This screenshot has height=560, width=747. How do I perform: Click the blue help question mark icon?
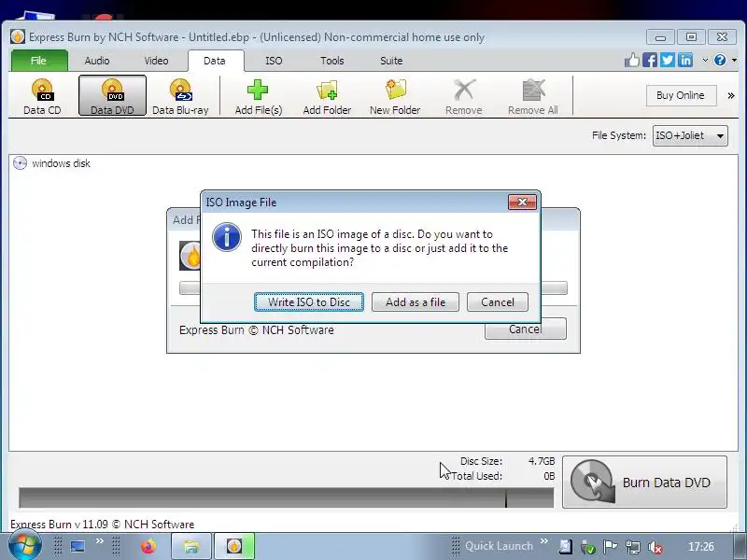[x=720, y=60]
